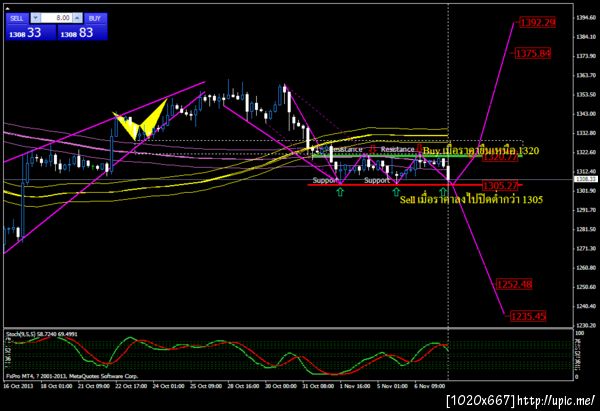Select the 1235.45 price label
The width and height of the screenshot is (600, 411).
coord(528,316)
